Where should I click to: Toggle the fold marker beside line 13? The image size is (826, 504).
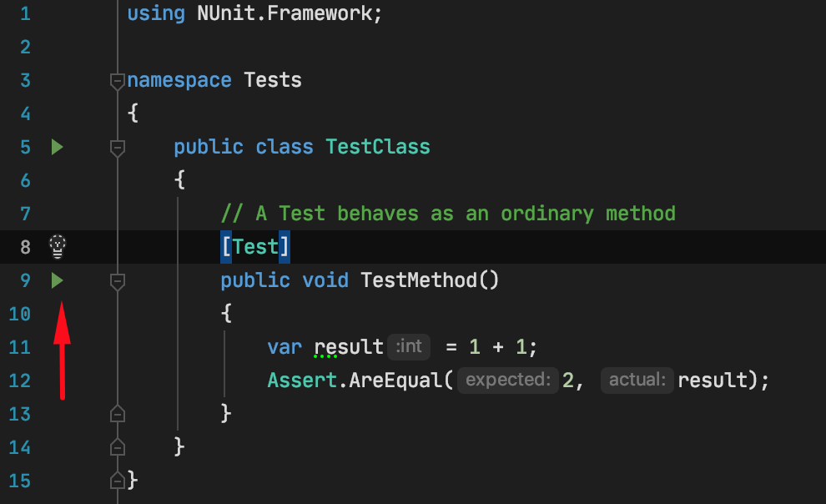pos(117,414)
